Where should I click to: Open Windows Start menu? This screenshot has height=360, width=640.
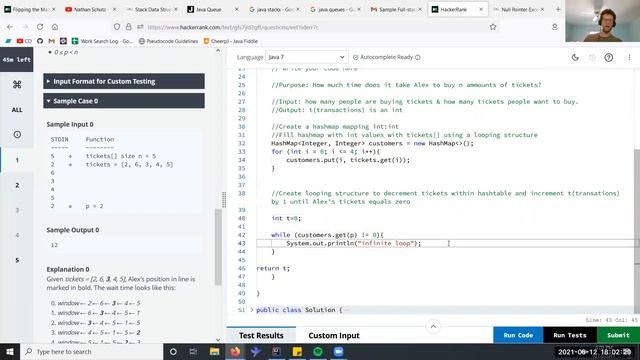[x=10, y=351]
